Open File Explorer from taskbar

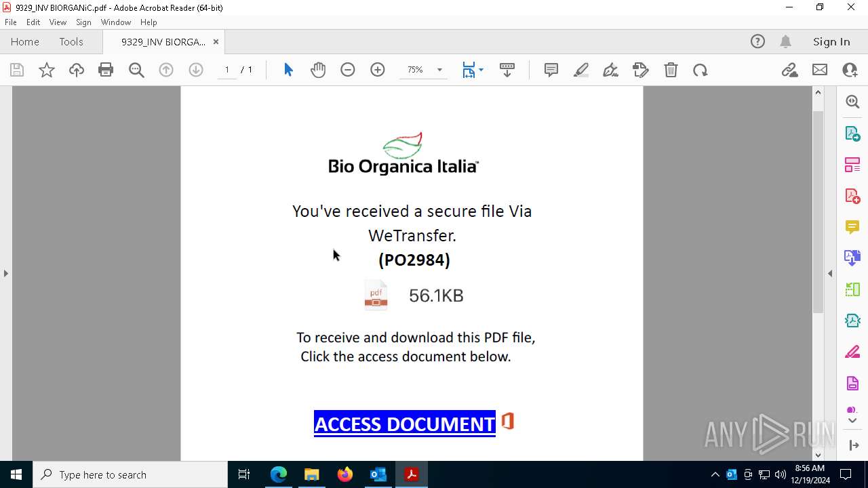point(312,474)
